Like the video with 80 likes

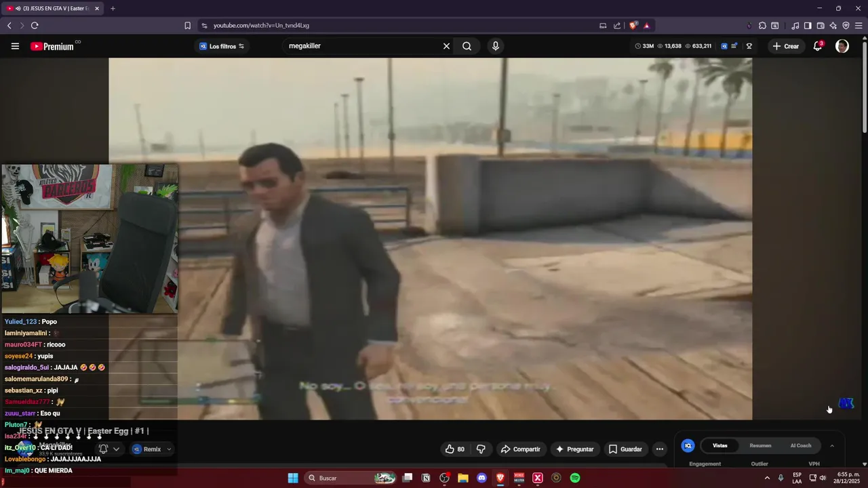coord(454,449)
